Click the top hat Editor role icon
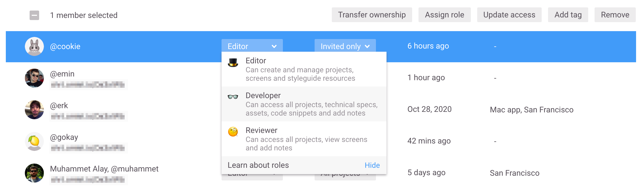The image size is (644, 191). [233, 63]
